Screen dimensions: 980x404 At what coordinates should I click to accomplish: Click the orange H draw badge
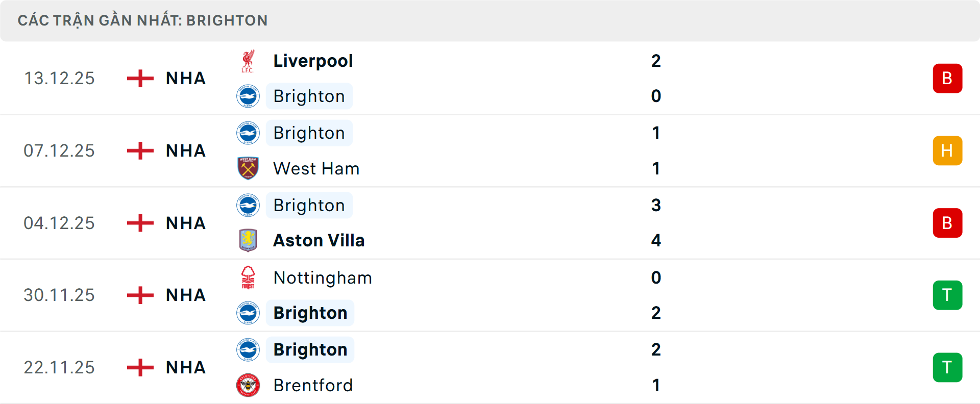(x=947, y=151)
